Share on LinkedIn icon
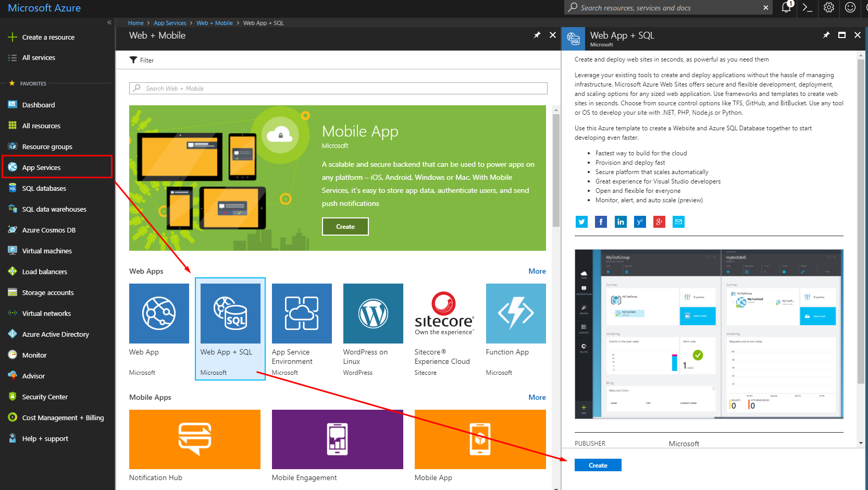This screenshot has height=490, width=868. coord(621,222)
